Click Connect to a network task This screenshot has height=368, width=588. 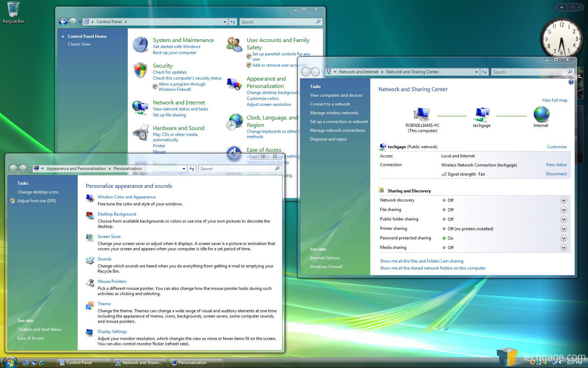pos(330,104)
